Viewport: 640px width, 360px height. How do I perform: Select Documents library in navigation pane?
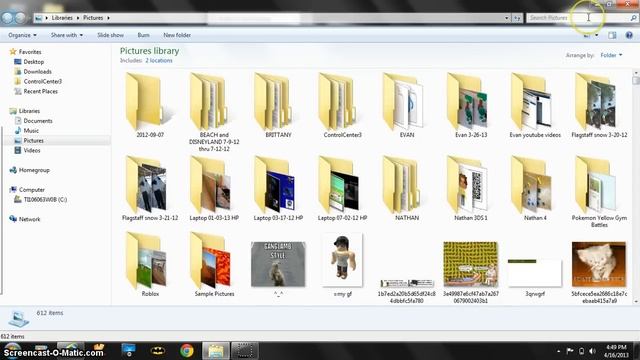tap(33, 121)
